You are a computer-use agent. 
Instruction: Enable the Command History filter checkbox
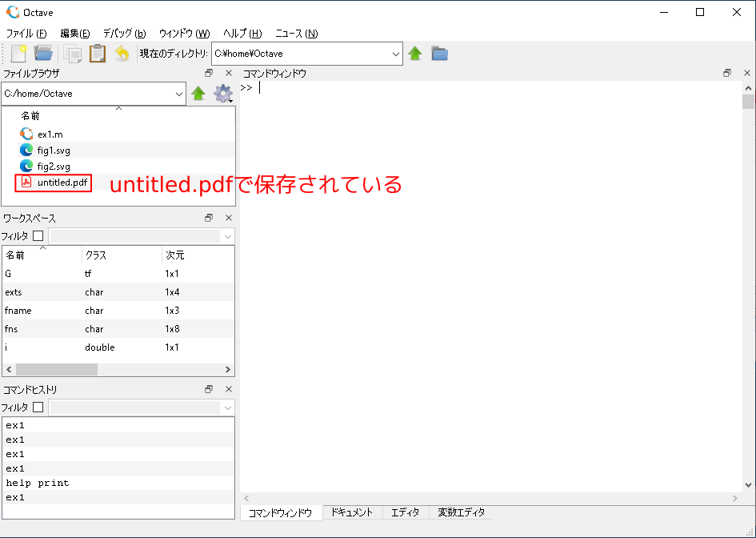tap(38, 408)
